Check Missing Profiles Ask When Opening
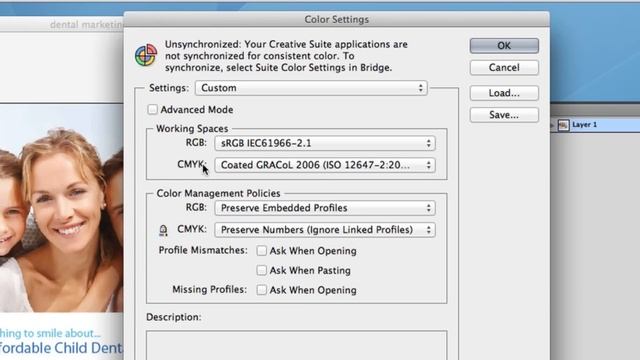Viewport: 640px width, 360px height. coord(262,290)
